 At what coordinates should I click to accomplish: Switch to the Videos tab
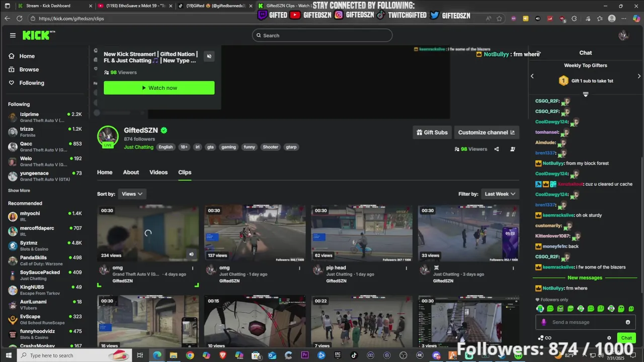coord(158,172)
